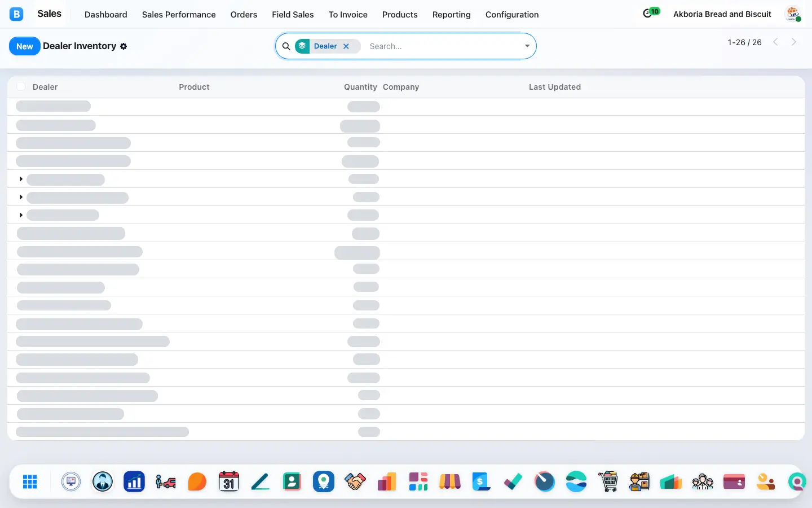Screen dimensions: 812x508
Task: Open the user avatar menu
Action: 793,14
